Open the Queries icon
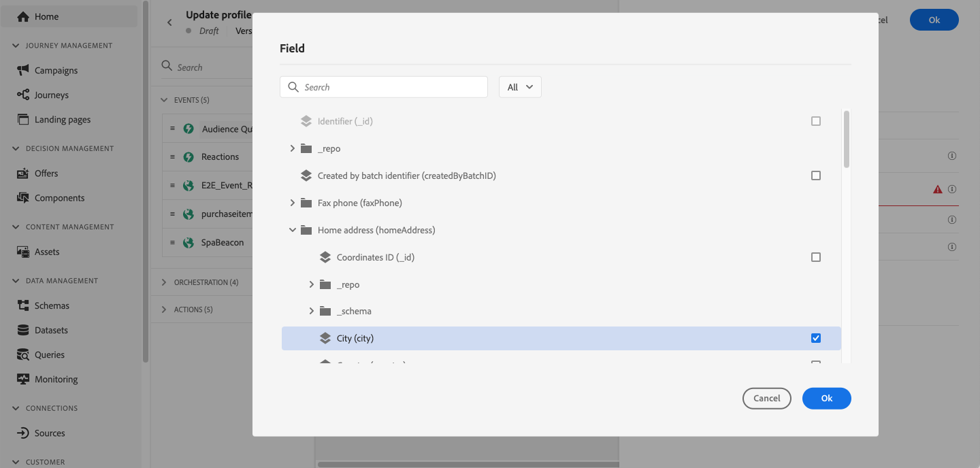 23,354
